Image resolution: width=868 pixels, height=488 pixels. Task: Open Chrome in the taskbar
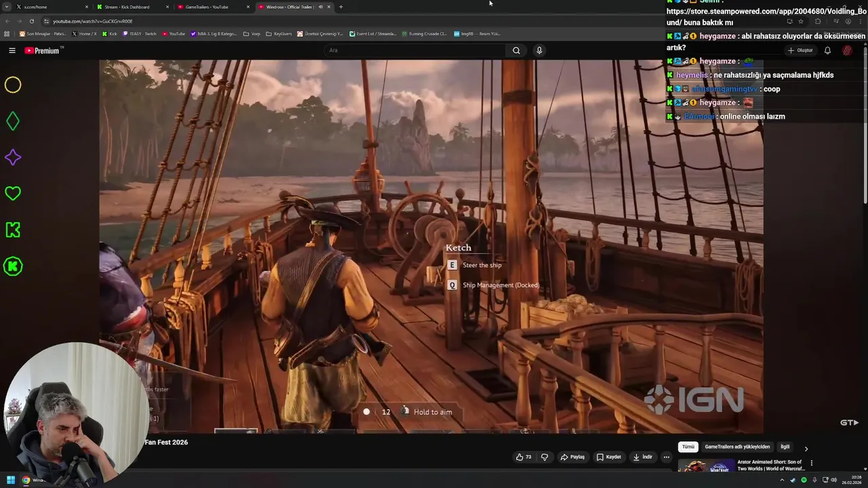(x=26, y=480)
